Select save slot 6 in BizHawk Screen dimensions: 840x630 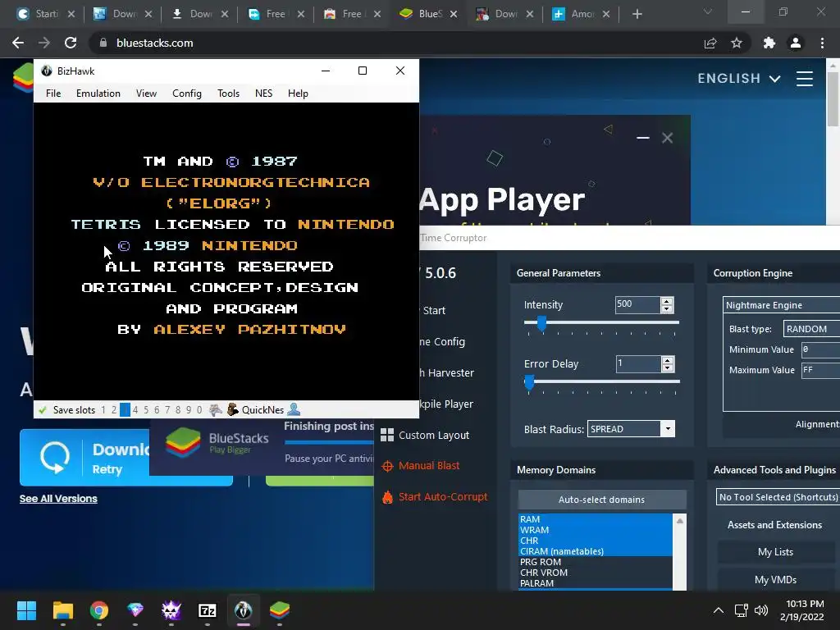point(157,410)
